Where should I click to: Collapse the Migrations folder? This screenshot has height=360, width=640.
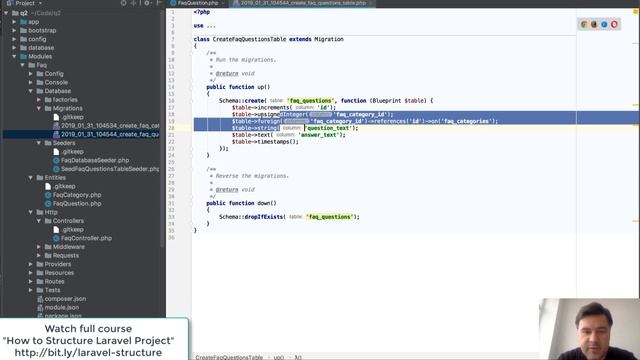(39, 109)
